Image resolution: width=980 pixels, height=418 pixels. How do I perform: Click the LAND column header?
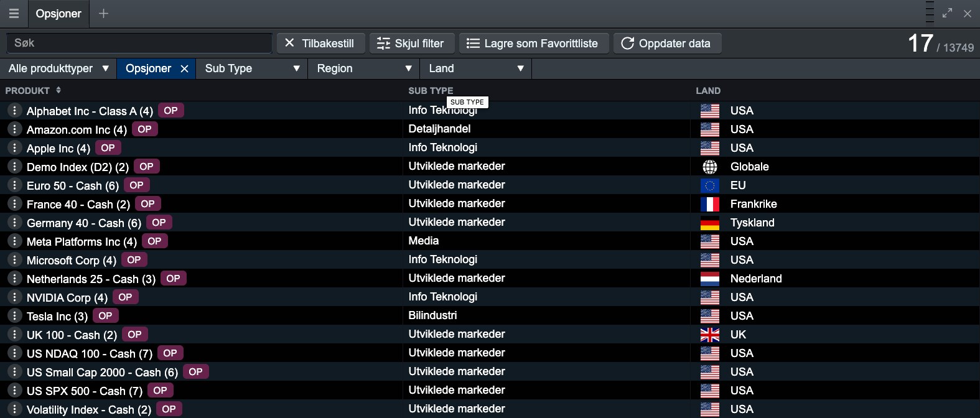[708, 91]
